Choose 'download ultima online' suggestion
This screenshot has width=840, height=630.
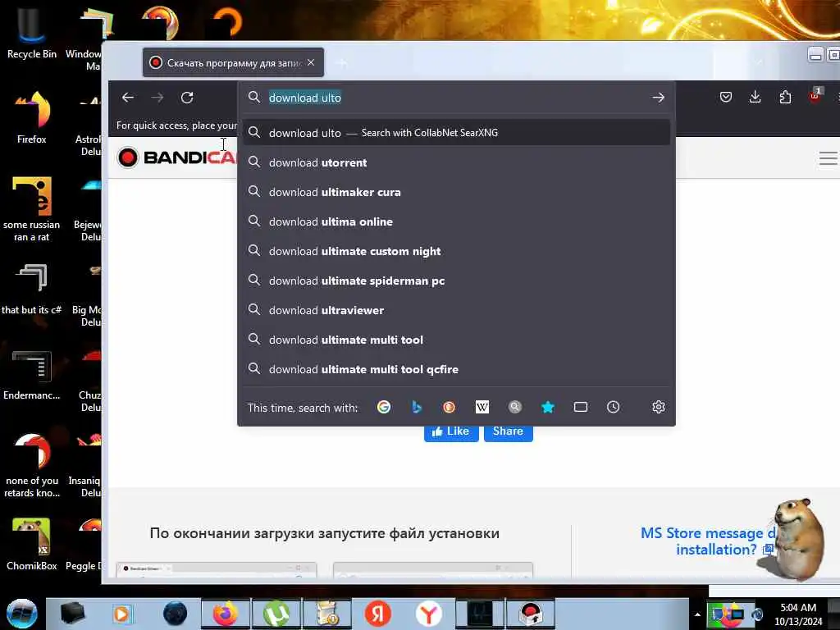click(456, 221)
